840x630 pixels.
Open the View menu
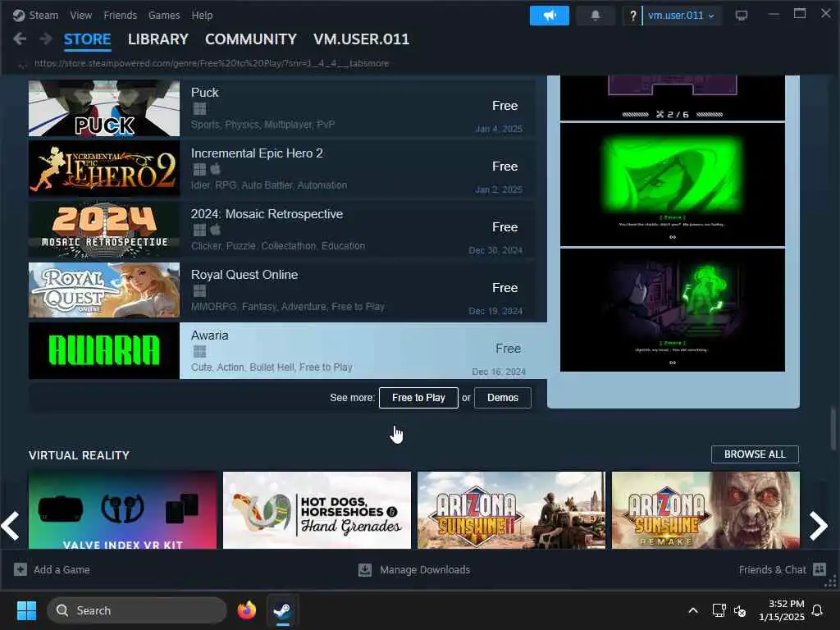click(81, 15)
